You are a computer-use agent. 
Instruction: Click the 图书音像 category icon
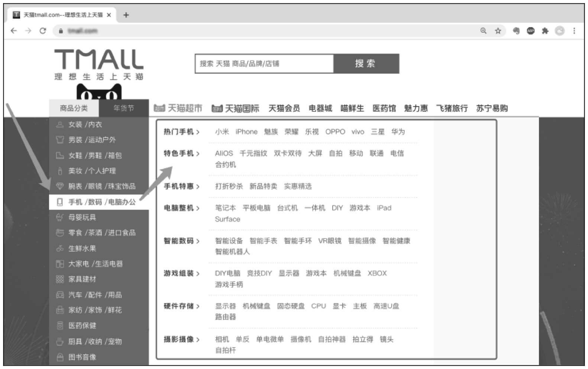[60, 357]
